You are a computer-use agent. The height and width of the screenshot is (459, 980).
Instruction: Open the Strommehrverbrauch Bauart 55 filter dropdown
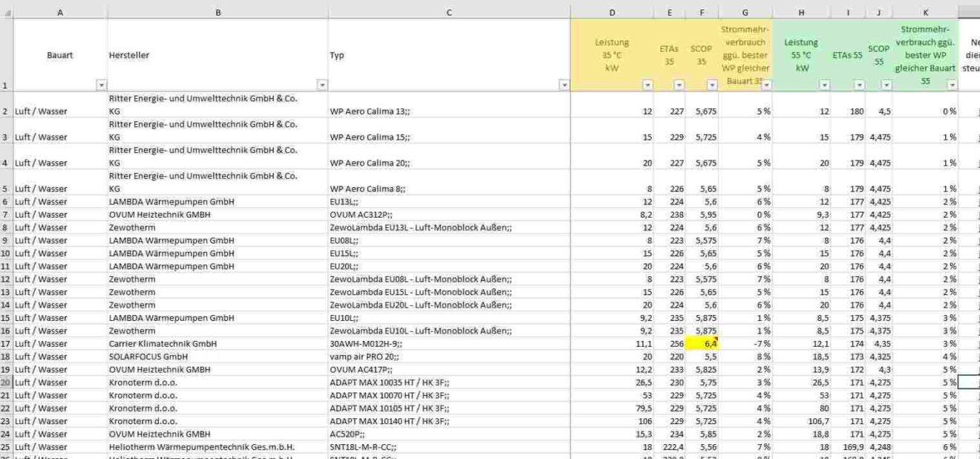click(953, 85)
